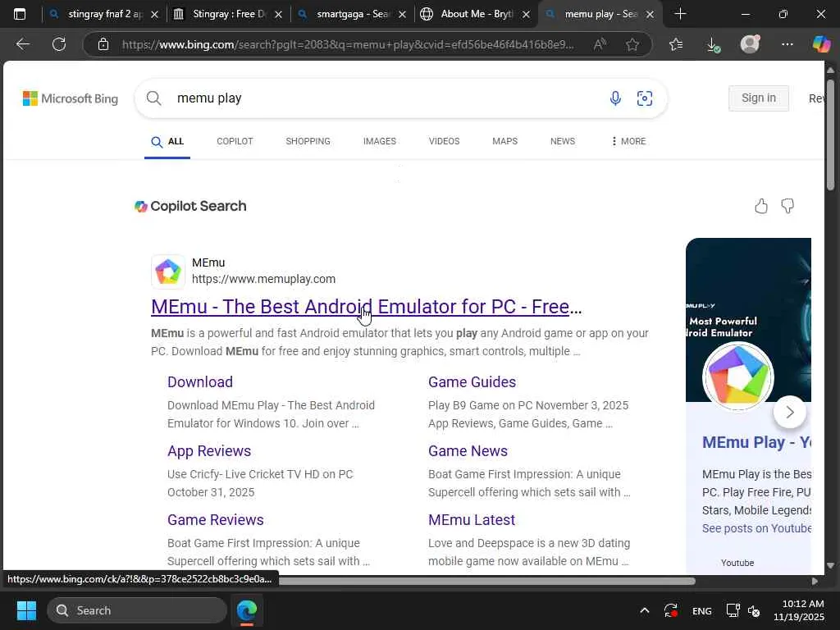The height and width of the screenshot is (630, 840).
Task: Launch the Copilot icon in Edge toolbar
Action: pyautogui.click(x=820, y=44)
